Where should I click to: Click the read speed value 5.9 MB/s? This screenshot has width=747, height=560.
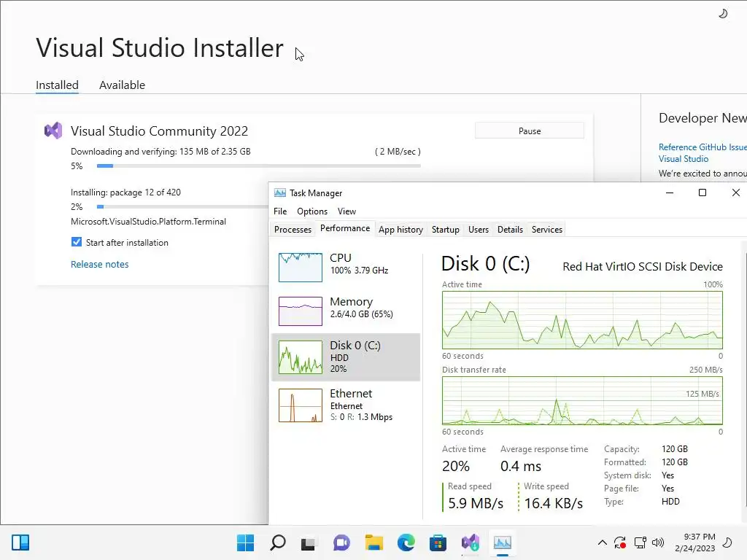[476, 503]
